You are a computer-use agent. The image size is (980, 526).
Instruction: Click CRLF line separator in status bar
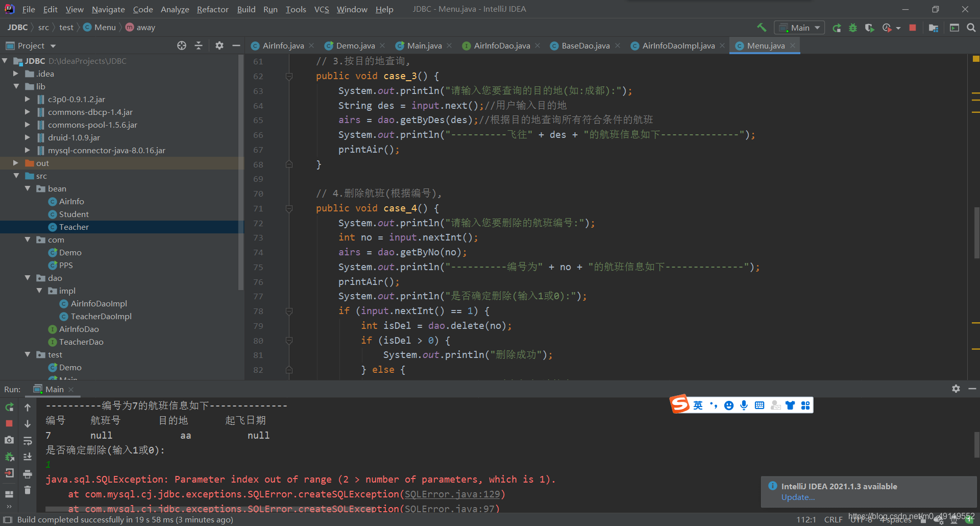click(x=833, y=519)
